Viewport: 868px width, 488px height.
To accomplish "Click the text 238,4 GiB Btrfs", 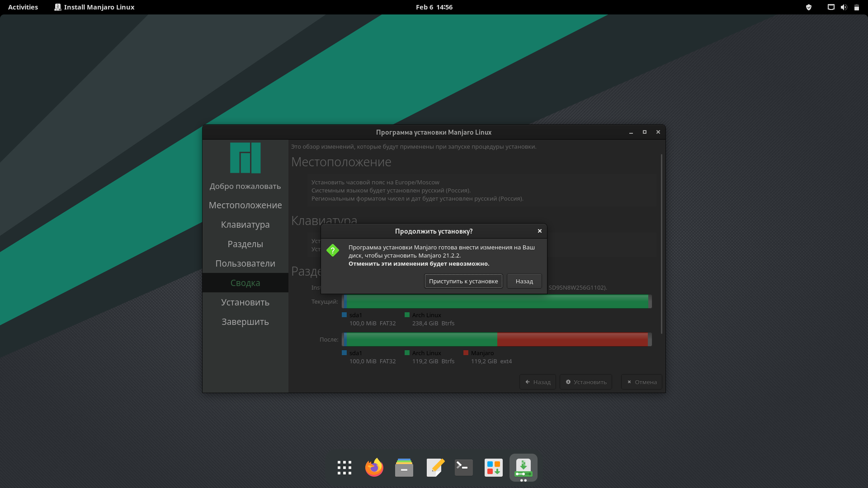I will [433, 323].
